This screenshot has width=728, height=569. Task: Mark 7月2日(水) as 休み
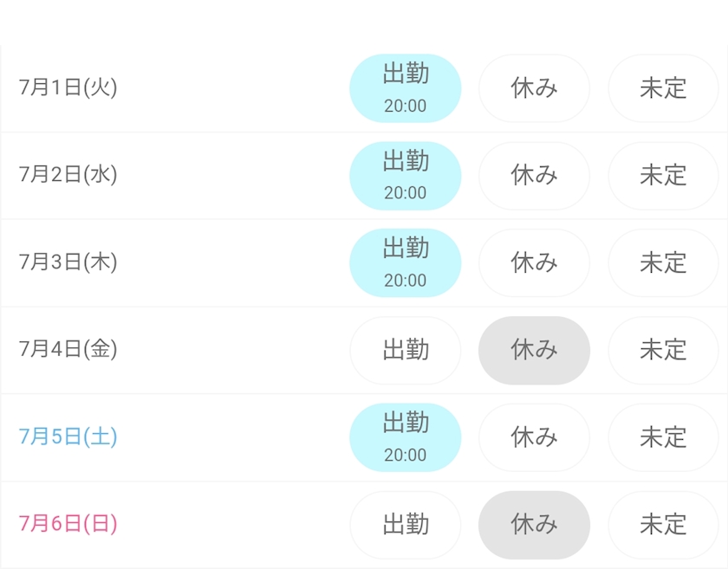534,176
